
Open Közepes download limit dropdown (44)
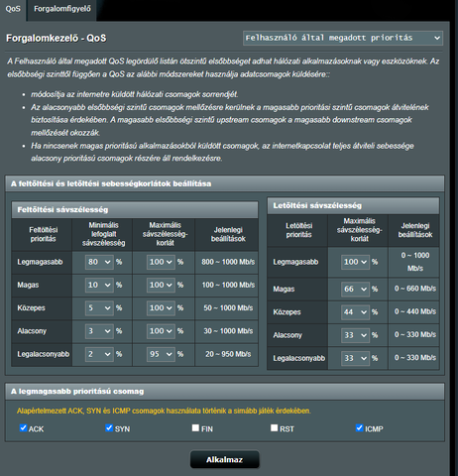(355, 312)
